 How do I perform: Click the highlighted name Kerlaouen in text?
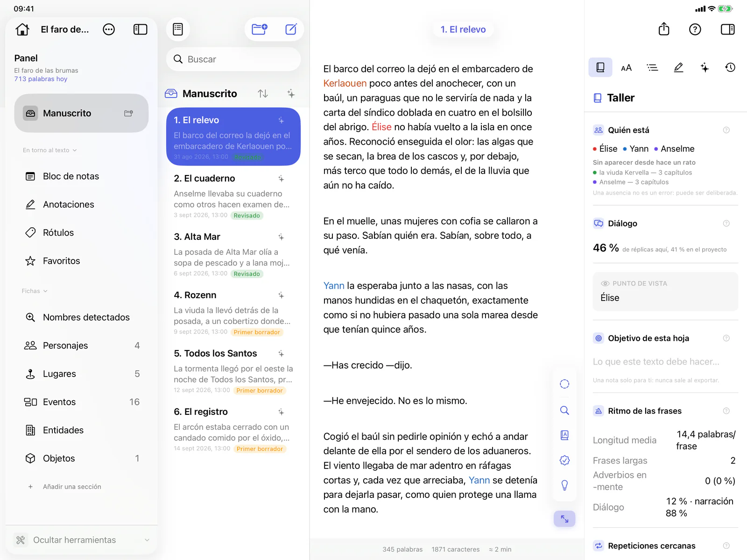point(345,83)
